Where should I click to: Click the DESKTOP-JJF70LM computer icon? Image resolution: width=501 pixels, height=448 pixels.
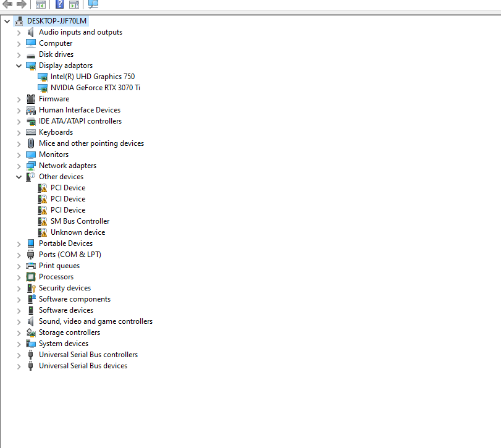pyautogui.click(x=19, y=21)
